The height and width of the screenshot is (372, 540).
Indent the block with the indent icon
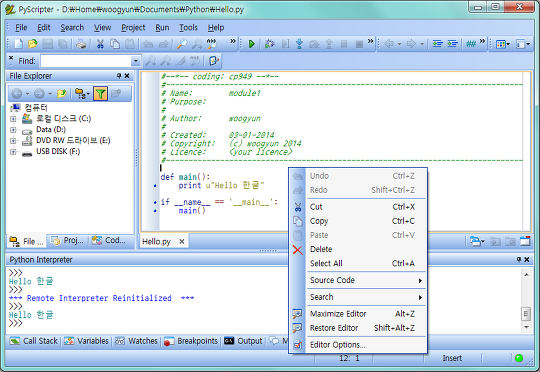437,44
